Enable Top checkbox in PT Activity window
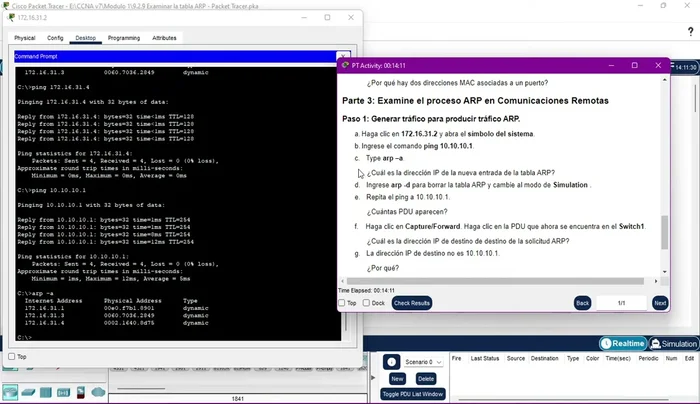Image resolution: width=700 pixels, height=404 pixels. pos(342,303)
